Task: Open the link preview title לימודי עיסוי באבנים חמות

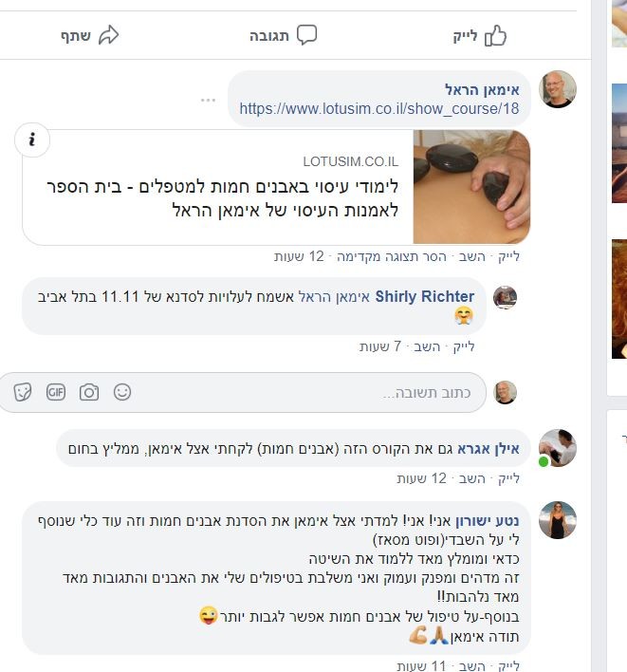Action: click(222, 198)
